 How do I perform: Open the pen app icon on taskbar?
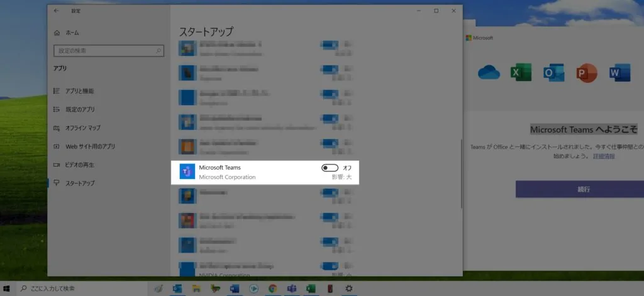pyautogui.click(x=158, y=288)
